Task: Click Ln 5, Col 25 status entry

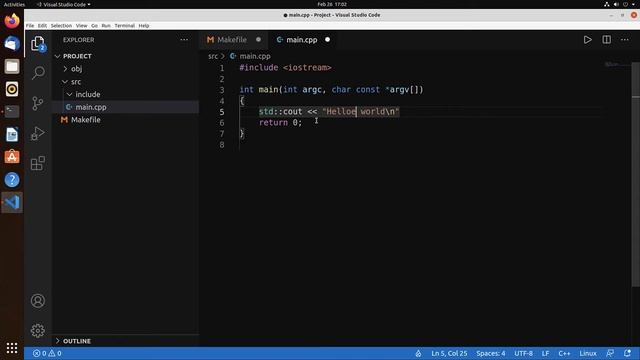Action: pyautogui.click(x=449, y=353)
